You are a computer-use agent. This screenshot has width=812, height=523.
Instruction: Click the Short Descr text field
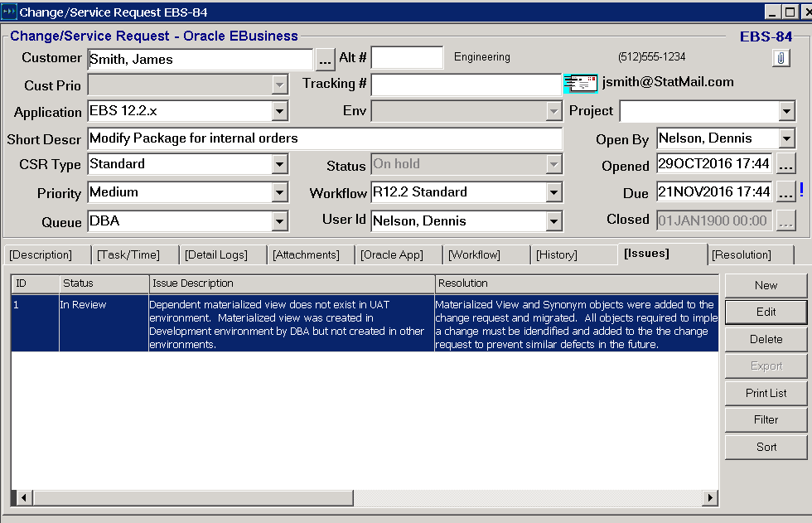[x=325, y=138]
